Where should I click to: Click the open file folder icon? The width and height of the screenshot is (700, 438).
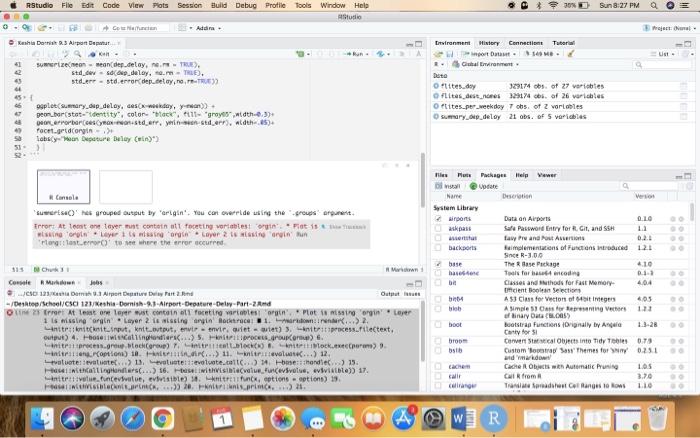point(42,28)
